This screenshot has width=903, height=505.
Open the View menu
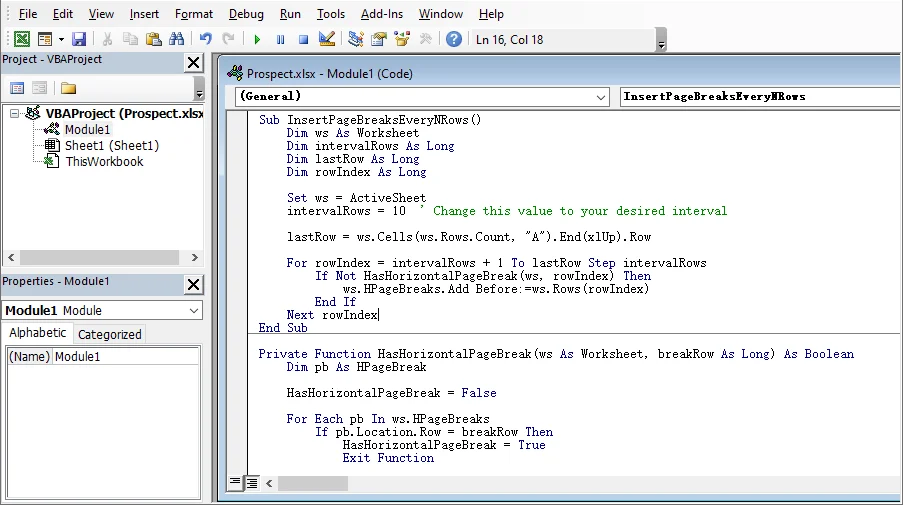(101, 14)
